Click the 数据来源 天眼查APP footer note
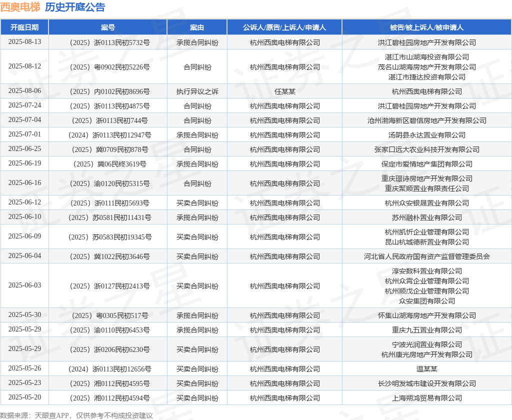The width and height of the screenshot is (512, 420). tap(76, 415)
